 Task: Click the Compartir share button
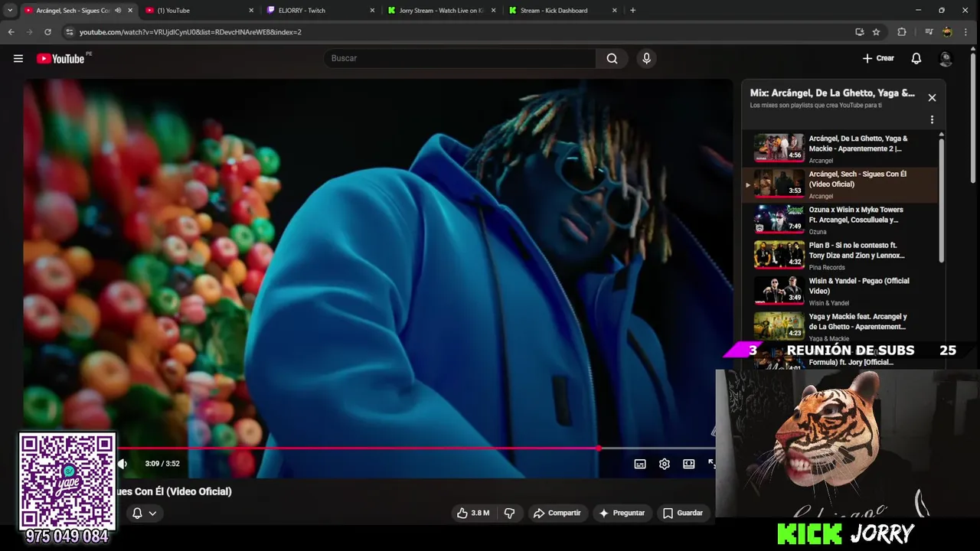557,513
